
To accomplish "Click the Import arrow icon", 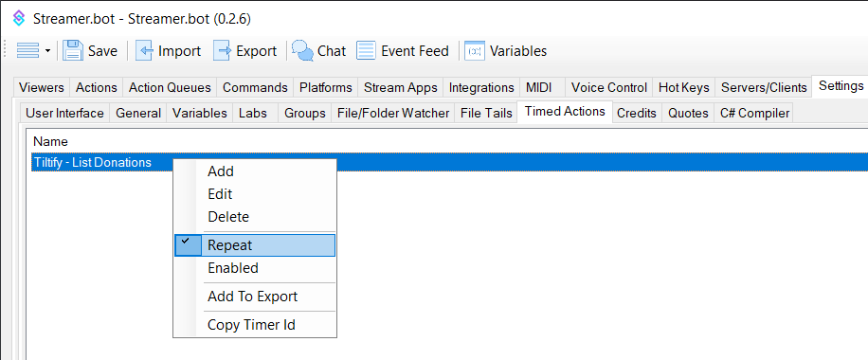I will [144, 51].
